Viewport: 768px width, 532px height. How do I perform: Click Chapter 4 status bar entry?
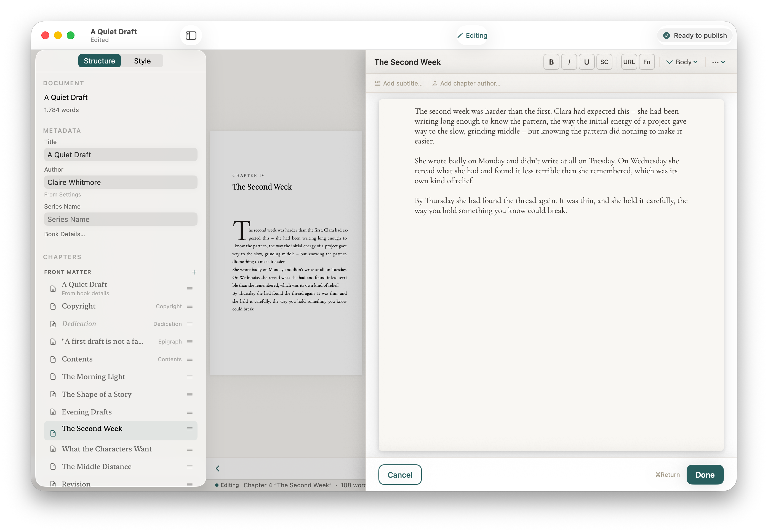click(287, 485)
